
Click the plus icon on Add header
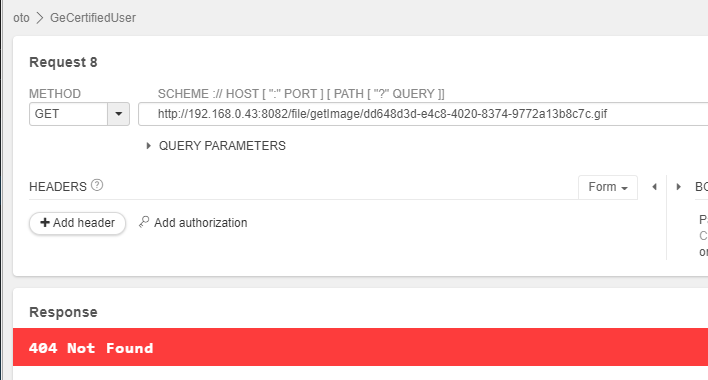tap(45, 222)
